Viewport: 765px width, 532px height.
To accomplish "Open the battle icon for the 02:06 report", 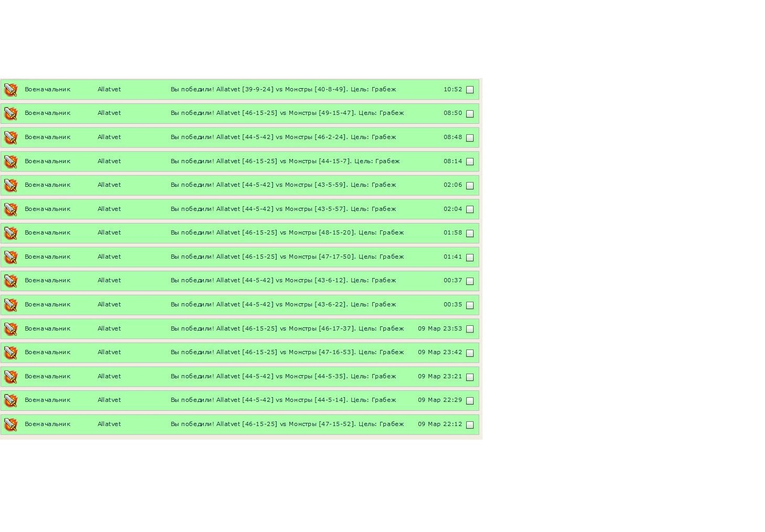I will point(11,185).
